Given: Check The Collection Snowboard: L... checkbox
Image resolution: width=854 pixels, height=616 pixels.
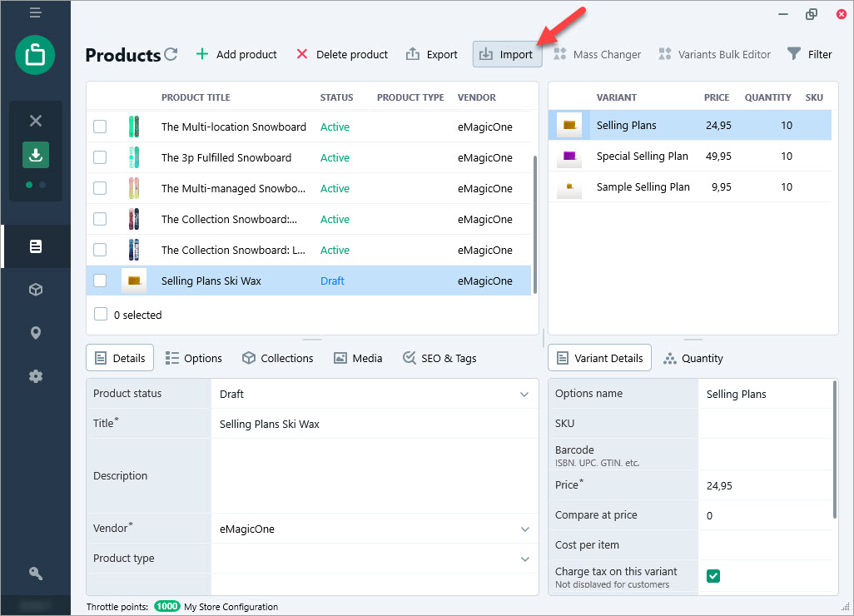Looking at the screenshot, I should click(x=100, y=250).
